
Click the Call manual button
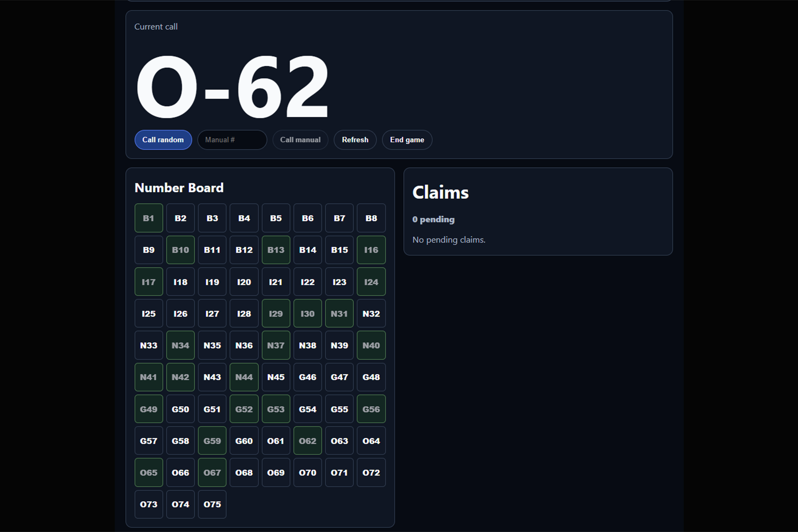(300, 140)
